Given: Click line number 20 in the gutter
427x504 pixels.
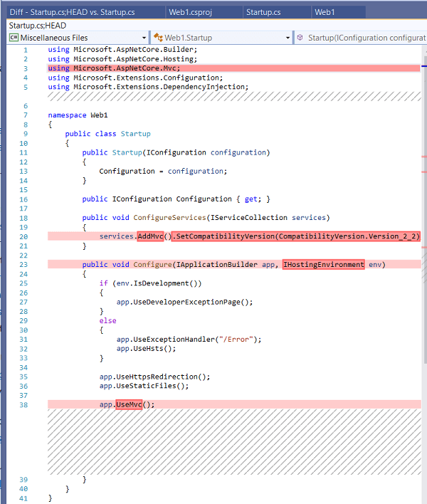Looking at the screenshot, I should click(x=23, y=237).
